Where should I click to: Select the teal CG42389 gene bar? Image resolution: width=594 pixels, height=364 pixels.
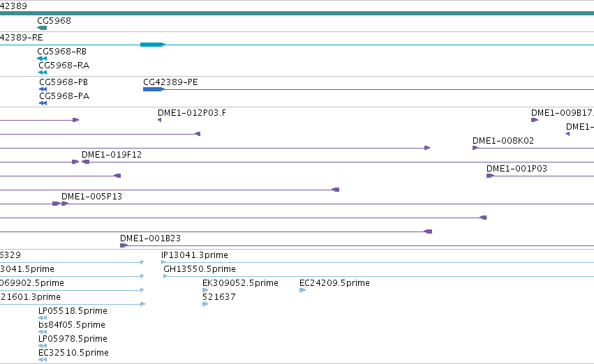(297, 13)
